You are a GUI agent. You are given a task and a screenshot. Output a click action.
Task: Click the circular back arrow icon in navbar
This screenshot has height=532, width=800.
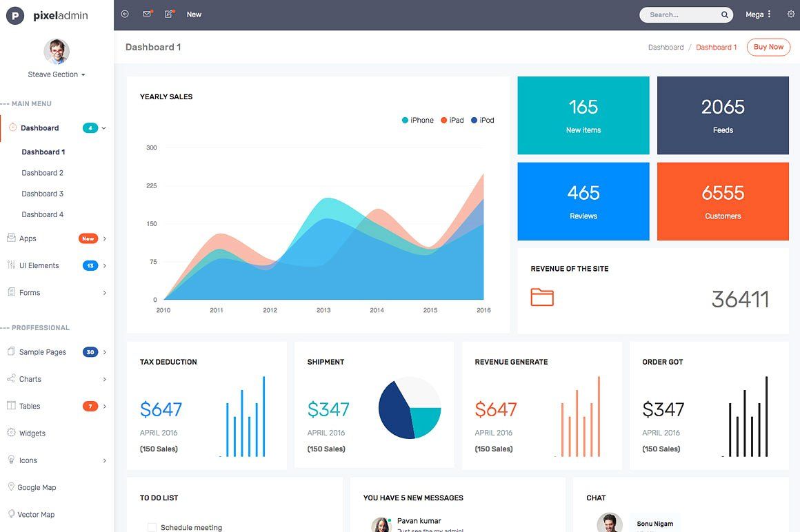pyautogui.click(x=124, y=13)
